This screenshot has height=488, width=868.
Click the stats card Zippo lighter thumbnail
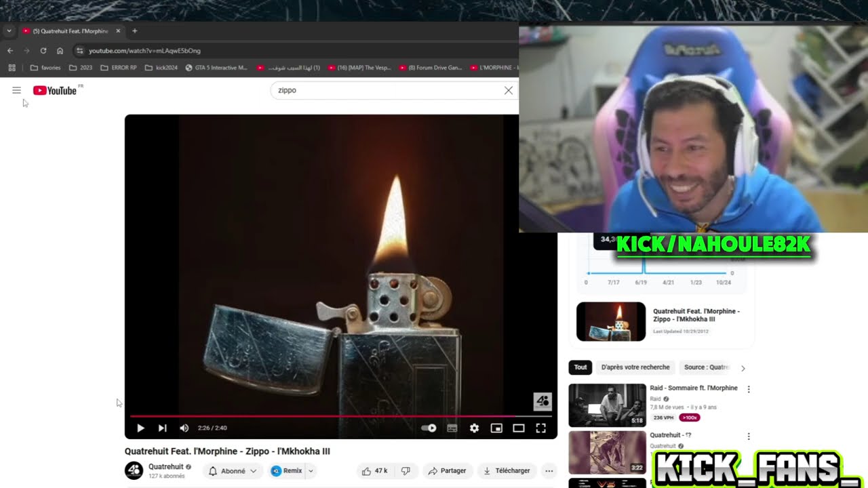[611, 321]
